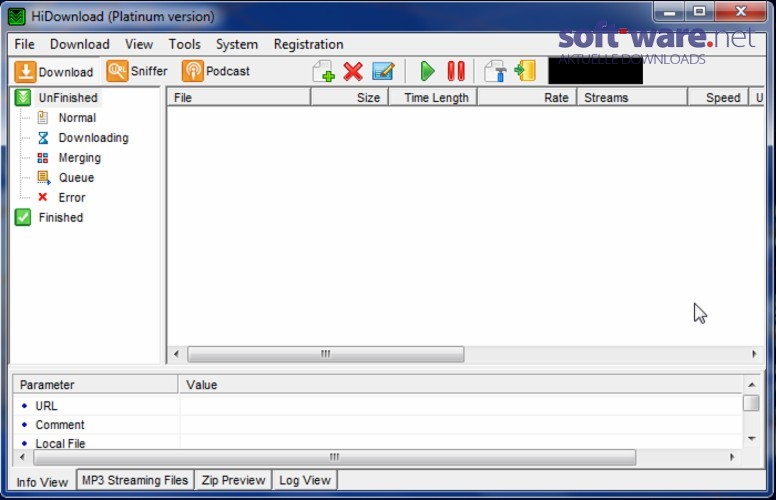Switch to Podcast mode
Image resolution: width=776 pixels, height=500 pixels.
(216, 71)
